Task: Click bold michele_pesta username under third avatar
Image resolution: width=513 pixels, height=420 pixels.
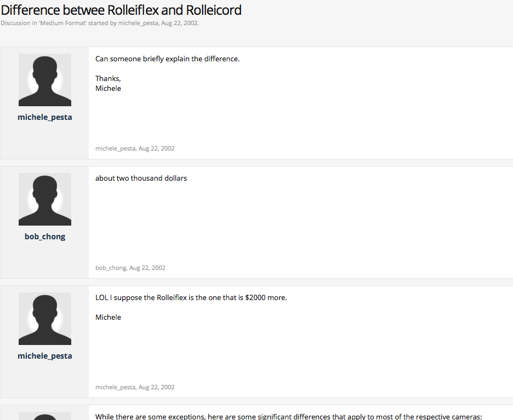Action: pyautogui.click(x=45, y=356)
